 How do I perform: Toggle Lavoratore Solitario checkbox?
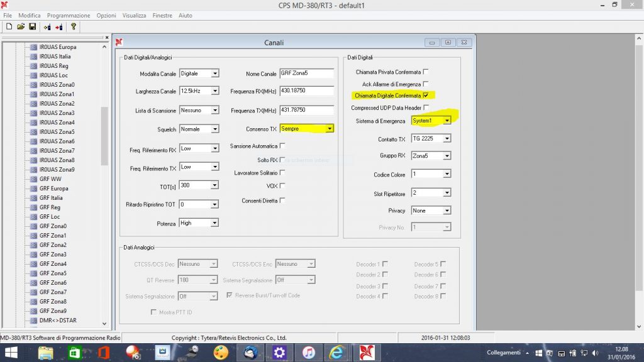tap(282, 173)
